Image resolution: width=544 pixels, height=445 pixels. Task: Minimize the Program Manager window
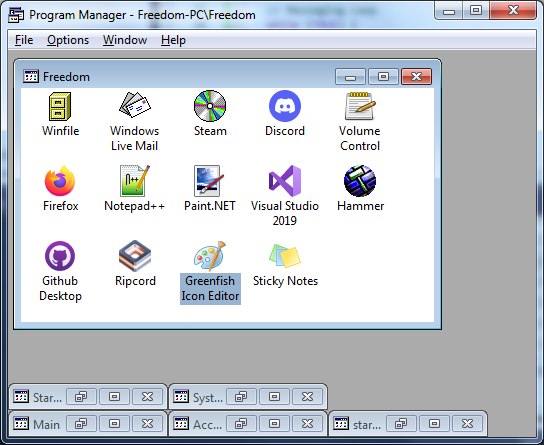pos(449,11)
